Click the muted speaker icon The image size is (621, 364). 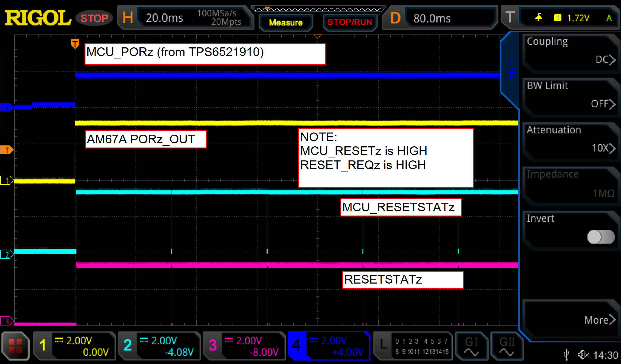point(583,355)
